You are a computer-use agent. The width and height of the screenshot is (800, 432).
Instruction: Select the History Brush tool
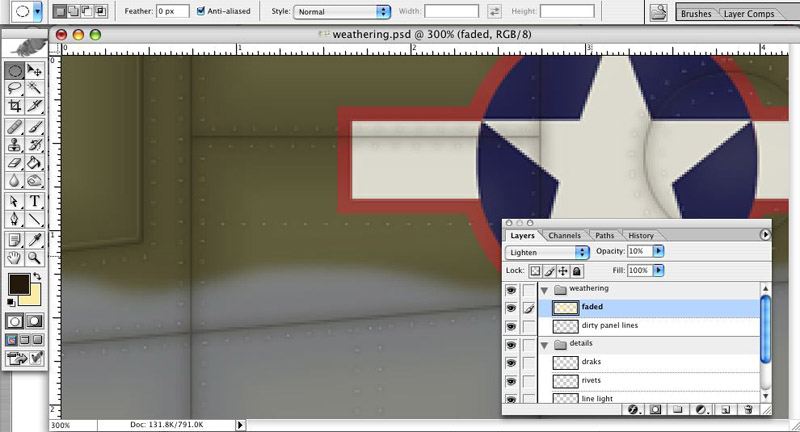tap(34, 145)
